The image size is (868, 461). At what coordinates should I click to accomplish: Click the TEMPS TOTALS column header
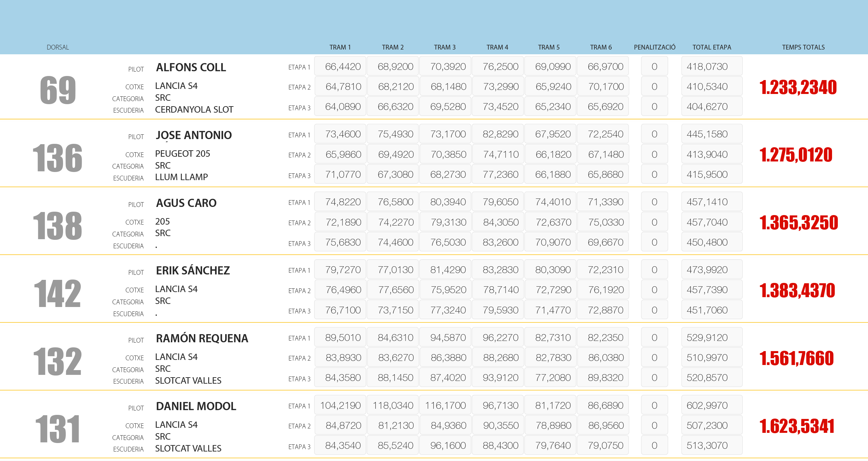point(803,47)
